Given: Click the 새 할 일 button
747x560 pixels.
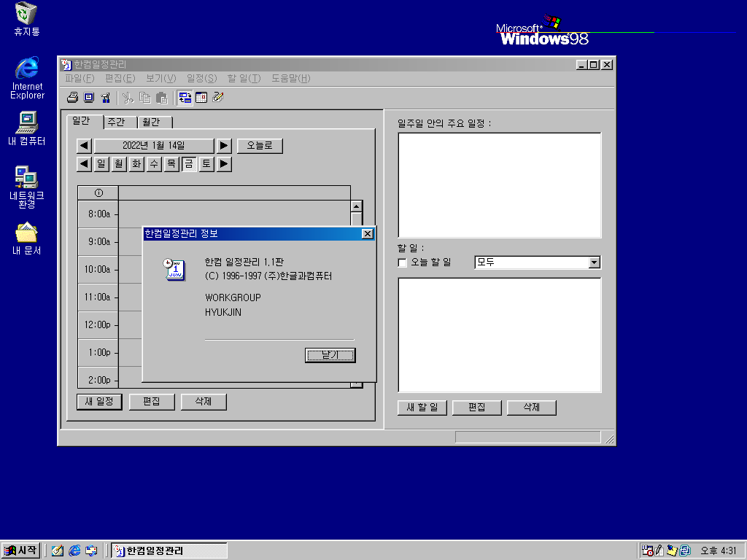Looking at the screenshot, I should (422, 408).
